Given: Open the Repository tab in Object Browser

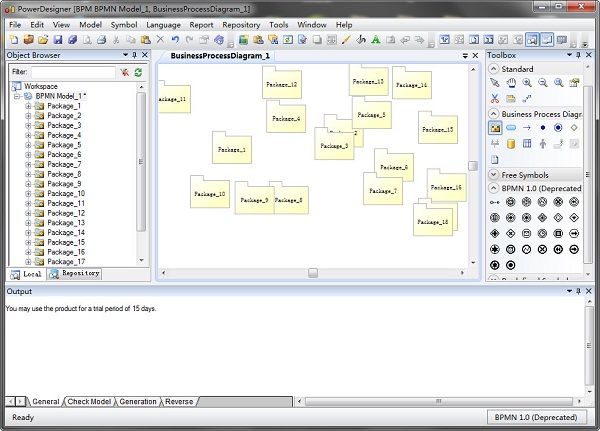Looking at the screenshot, I should (x=75, y=273).
